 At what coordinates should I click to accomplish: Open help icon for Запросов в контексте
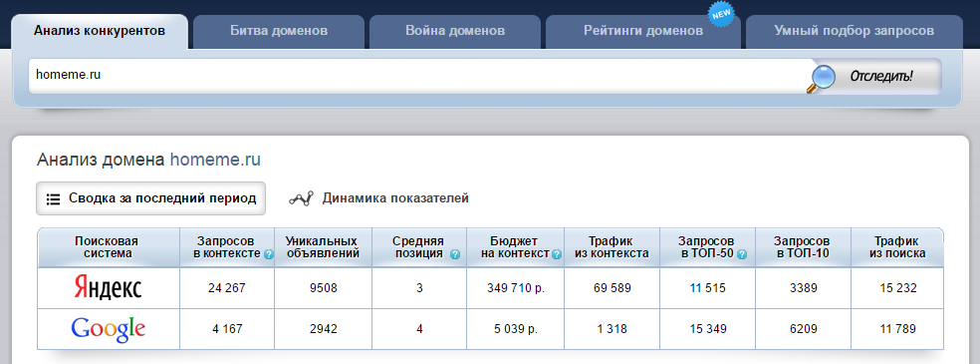point(269,254)
